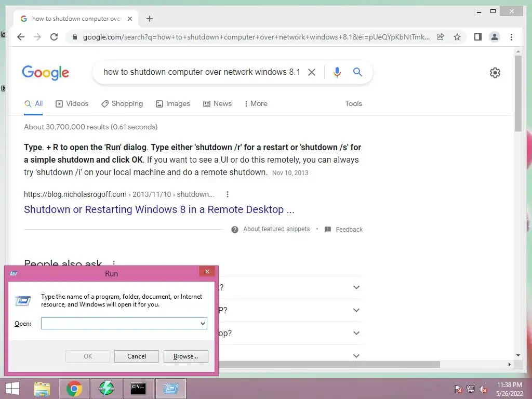Close the Run dialog with red X

[207, 271]
